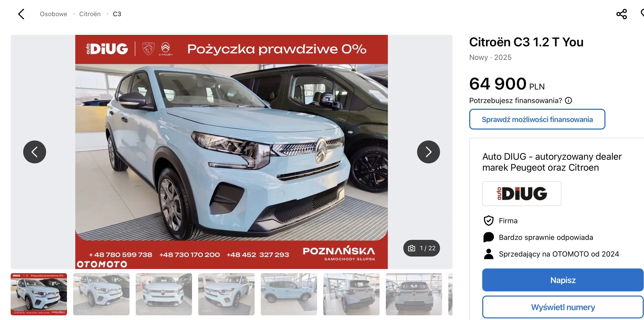Screen dimensions: 644x320
Task: Open the Auto DIUG dealer name link
Action: coord(552,162)
